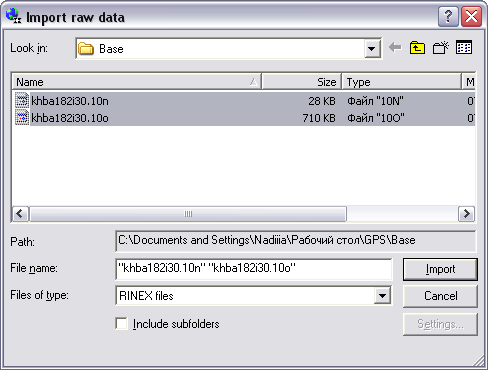488x370 pixels.
Task: Click the RINEX files text in type combo
Action: 146,296
